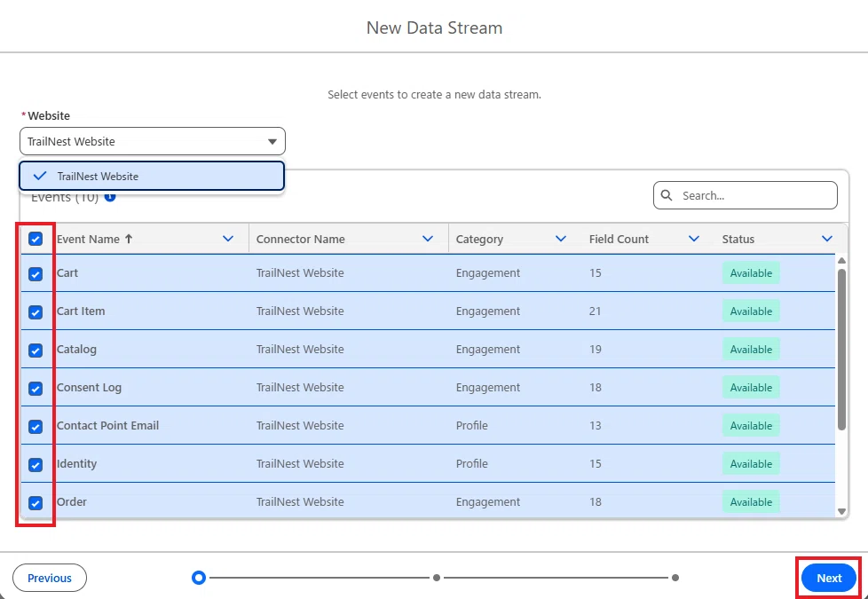Click the second step progress dot
Image resolution: width=868 pixels, height=599 pixels.
[x=437, y=578]
